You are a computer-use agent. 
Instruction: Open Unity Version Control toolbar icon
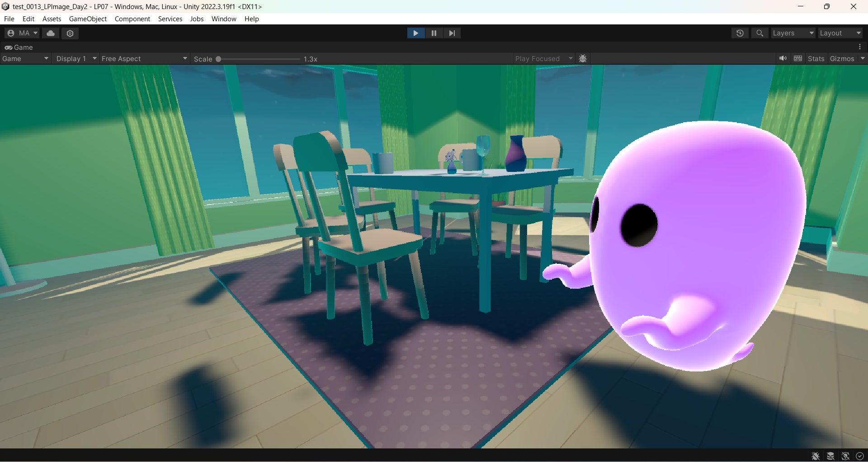(x=70, y=33)
